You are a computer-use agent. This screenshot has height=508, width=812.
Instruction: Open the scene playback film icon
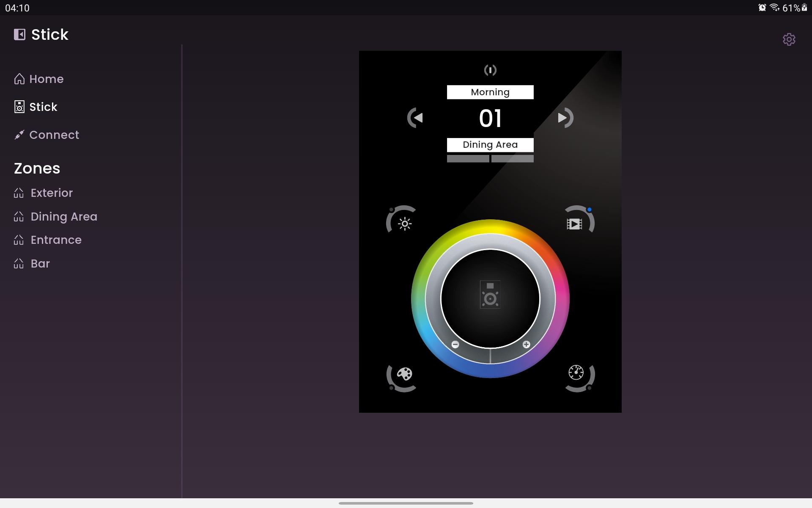(575, 223)
